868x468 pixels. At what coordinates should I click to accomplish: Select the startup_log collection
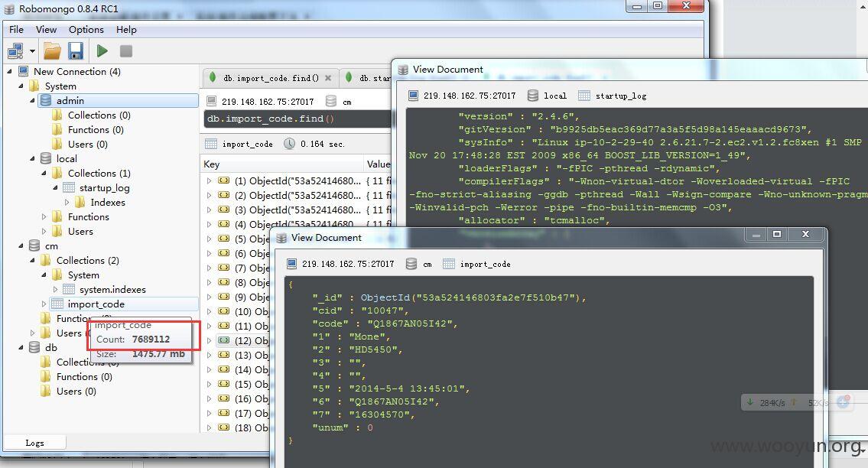104,188
